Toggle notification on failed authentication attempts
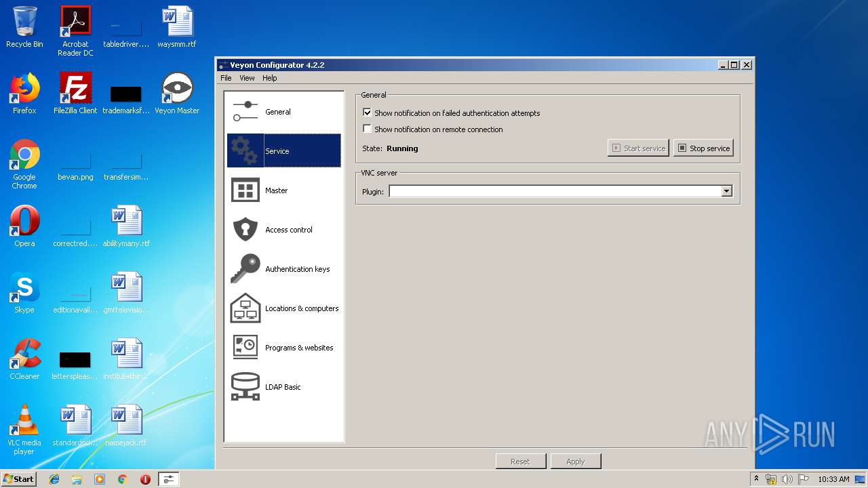This screenshot has height=488, width=868. point(367,113)
